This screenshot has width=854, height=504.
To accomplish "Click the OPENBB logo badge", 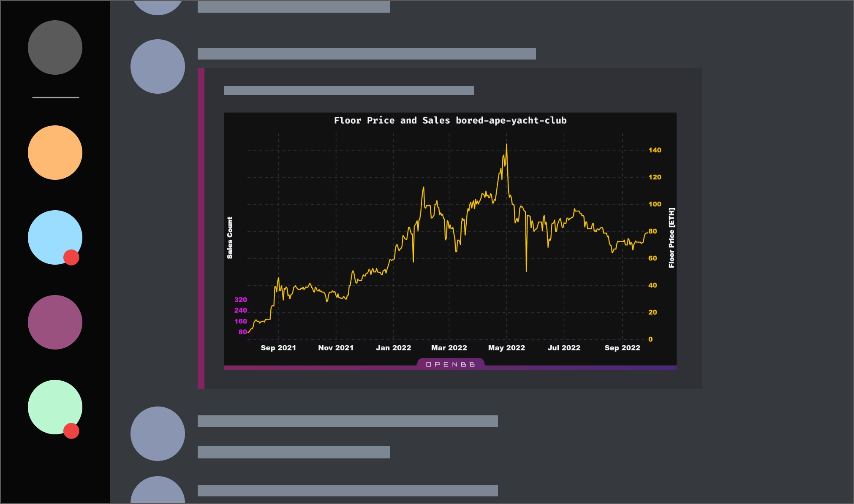I will [450, 364].
